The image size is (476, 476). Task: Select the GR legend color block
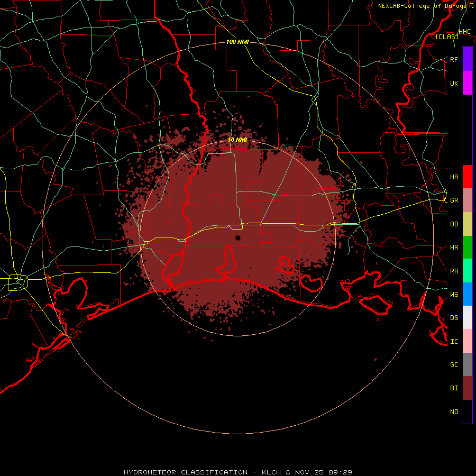(467, 200)
